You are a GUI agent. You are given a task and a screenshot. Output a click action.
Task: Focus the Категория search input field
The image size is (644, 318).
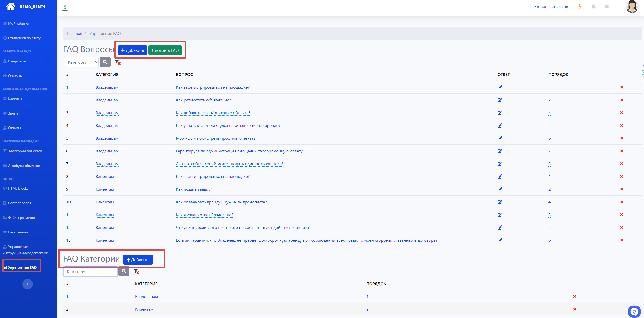(90, 271)
